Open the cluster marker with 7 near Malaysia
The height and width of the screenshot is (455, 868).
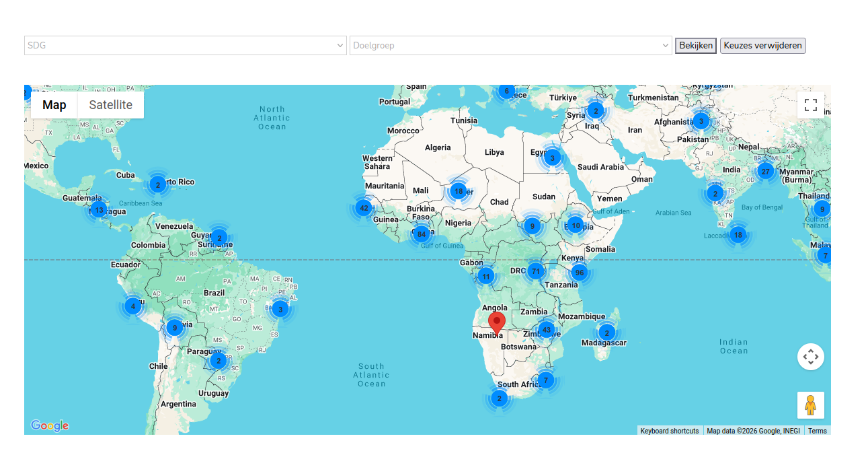(824, 256)
